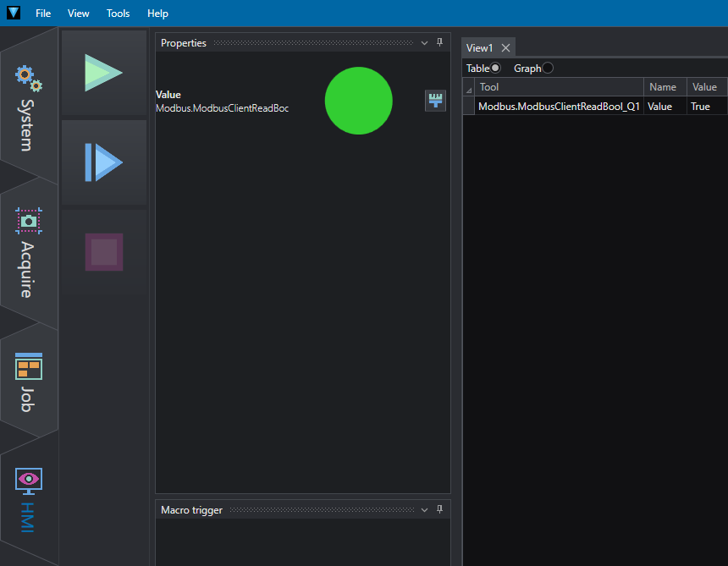Viewport: 728px width, 566px height.
Task: Click the application logo in title bar
Action: [x=14, y=13]
